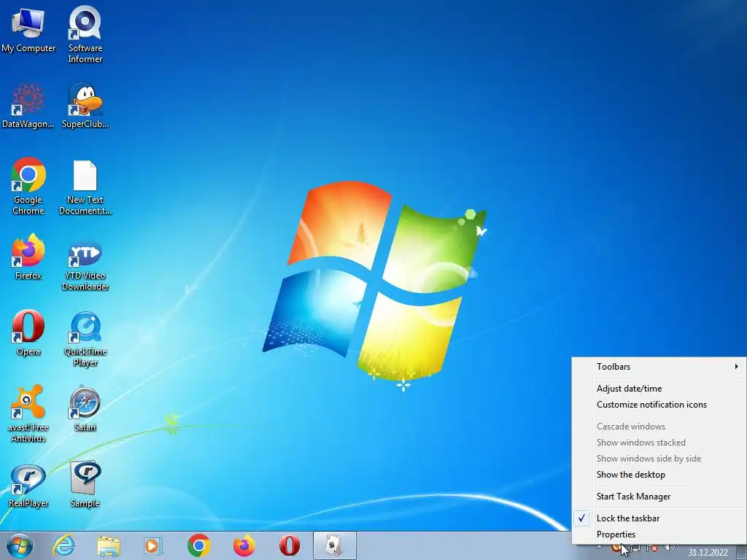Open the My Computer desktop icon
This screenshot has height=560, width=747.
tap(28, 29)
